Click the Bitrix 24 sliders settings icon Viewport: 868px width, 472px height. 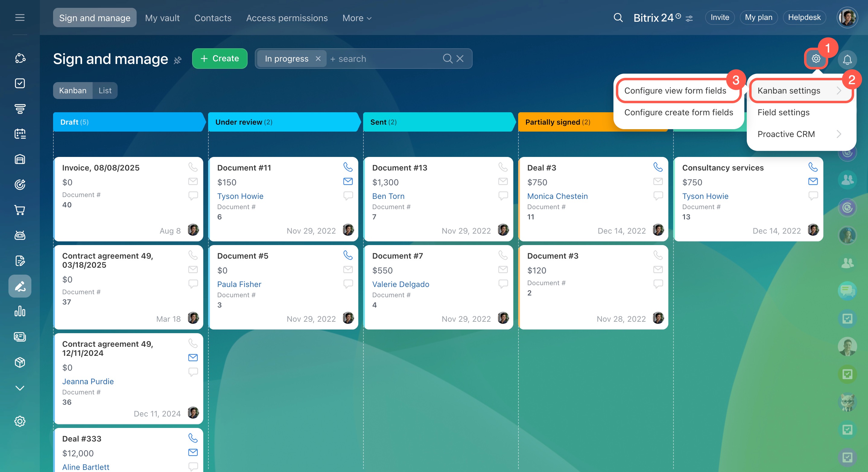click(x=689, y=18)
